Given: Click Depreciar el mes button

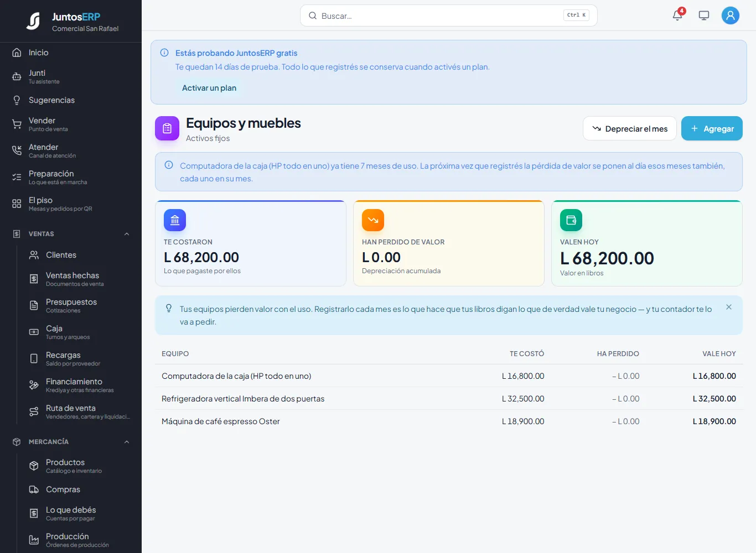Looking at the screenshot, I should (x=630, y=128).
